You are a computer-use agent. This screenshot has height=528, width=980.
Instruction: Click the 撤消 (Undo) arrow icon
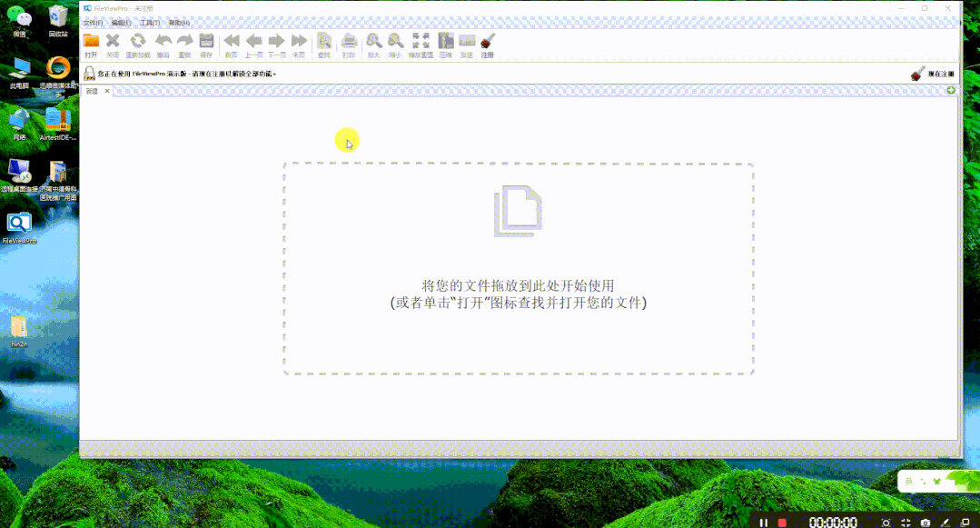[163, 42]
